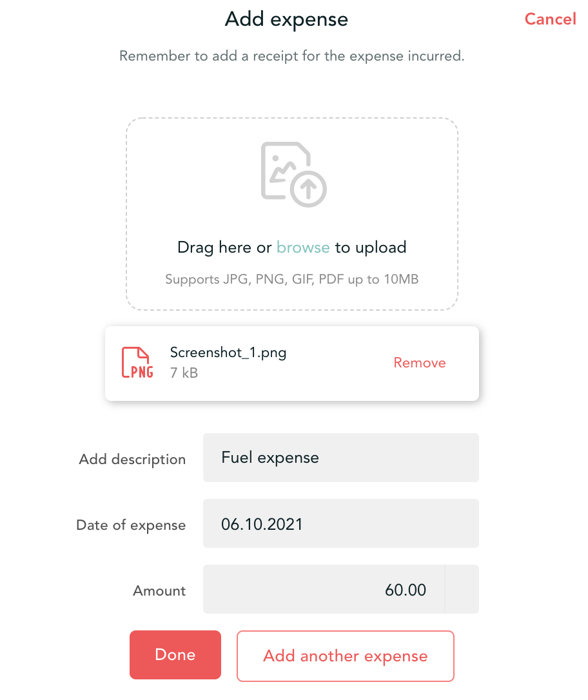The height and width of the screenshot is (700, 588).
Task: Click inside the drag and drop upload zone
Action: (x=292, y=213)
